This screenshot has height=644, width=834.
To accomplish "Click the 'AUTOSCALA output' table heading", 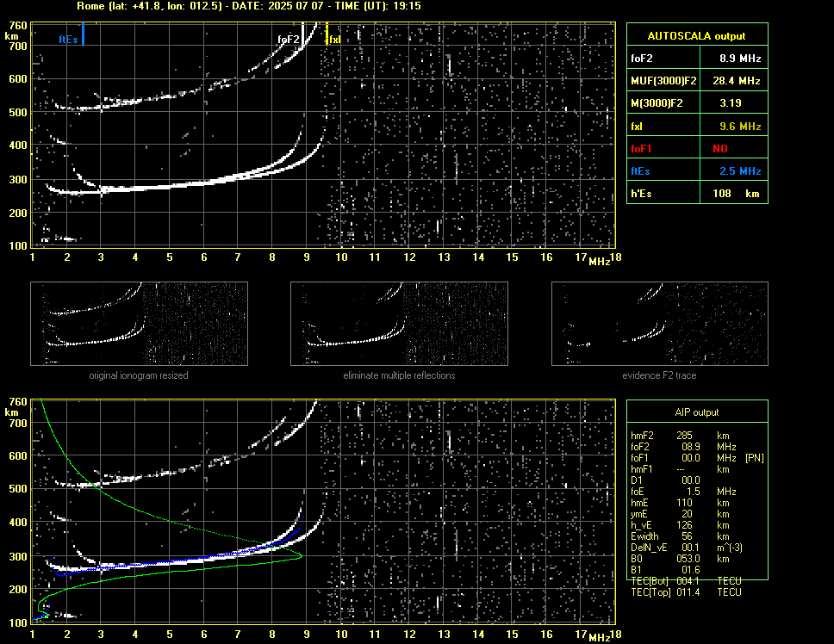I will 696,36.
